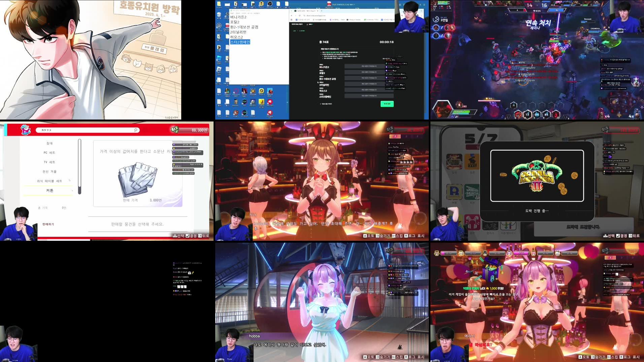The image size is (644, 362).
Task: Click highlighted 스타2캠페인 line in Notepad
Action: coord(240,42)
